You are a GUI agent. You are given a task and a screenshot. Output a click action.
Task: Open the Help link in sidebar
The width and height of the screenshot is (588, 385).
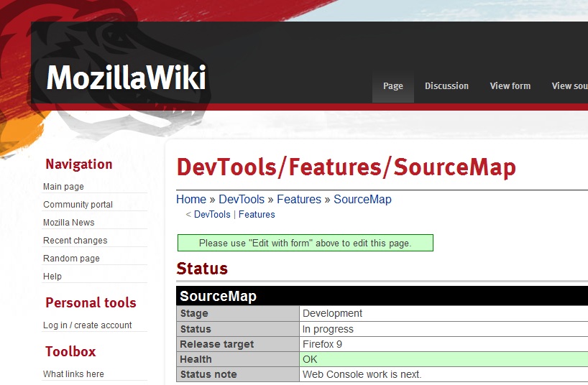click(52, 277)
